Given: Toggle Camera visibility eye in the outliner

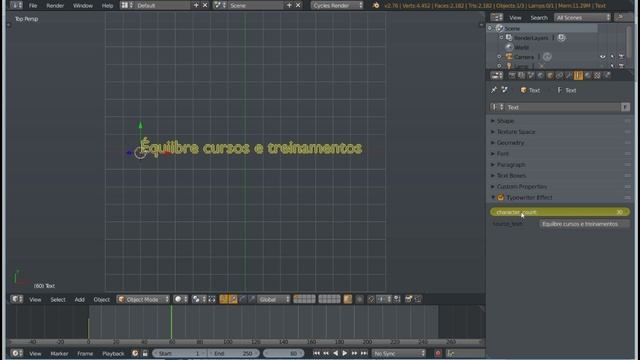Looking at the screenshot, I should (603, 57).
